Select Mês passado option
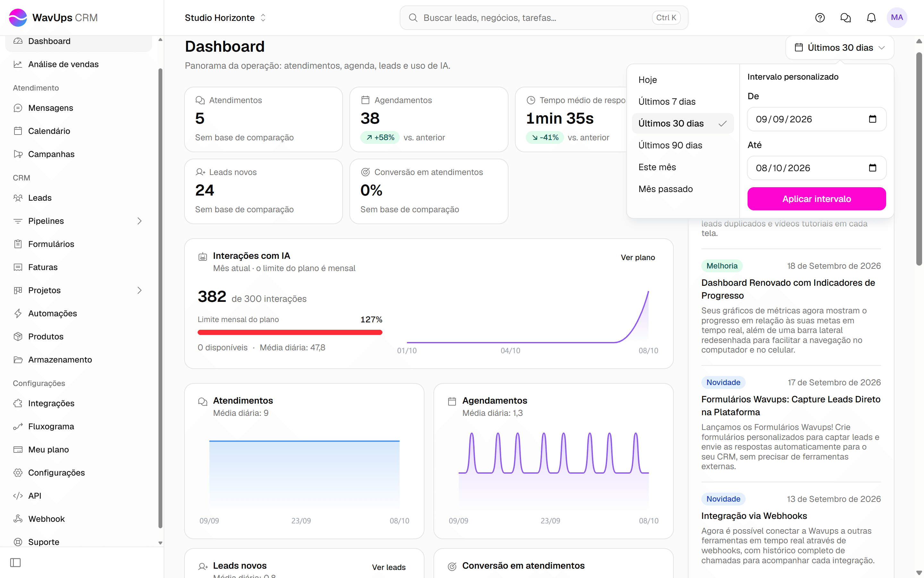Image resolution: width=924 pixels, height=578 pixels. pyautogui.click(x=683, y=189)
